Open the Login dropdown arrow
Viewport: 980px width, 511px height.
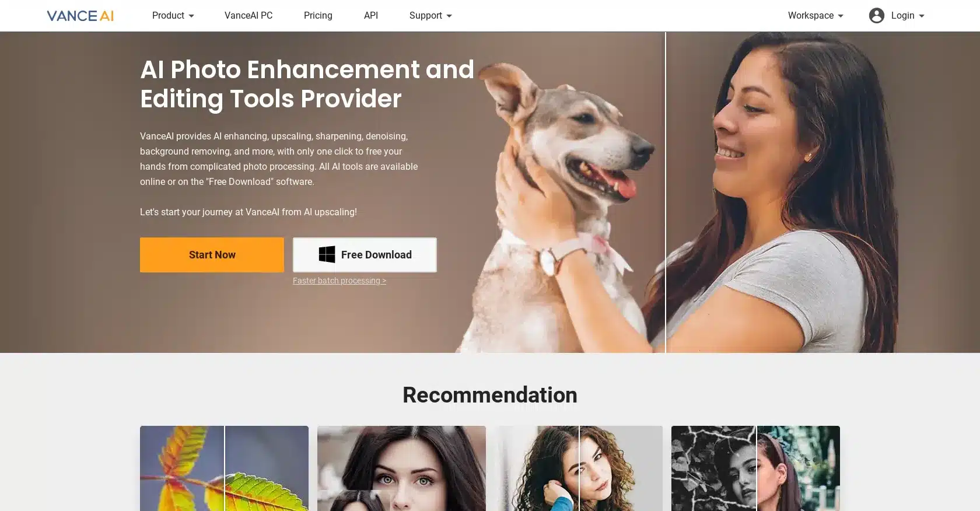(x=922, y=16)
